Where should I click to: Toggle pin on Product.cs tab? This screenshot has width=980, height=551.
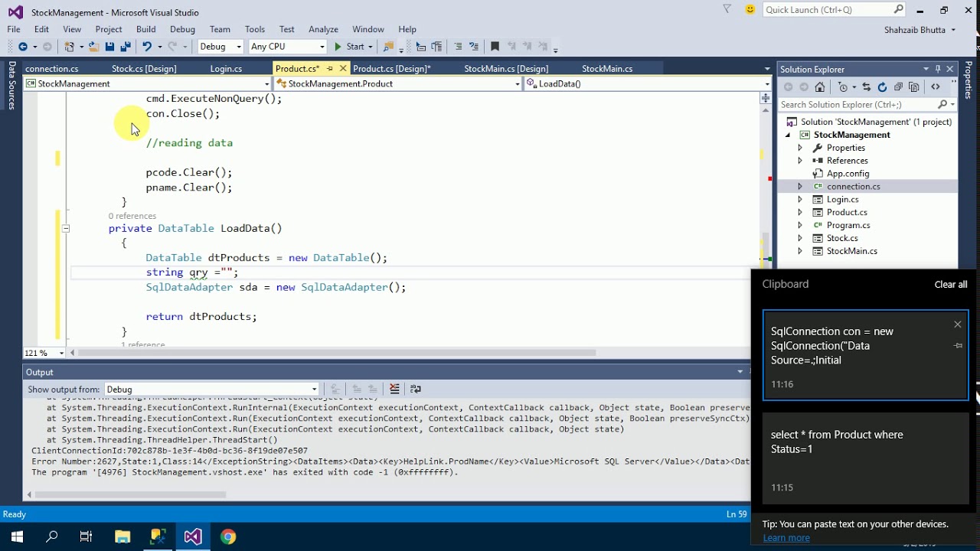click(330, 69)
